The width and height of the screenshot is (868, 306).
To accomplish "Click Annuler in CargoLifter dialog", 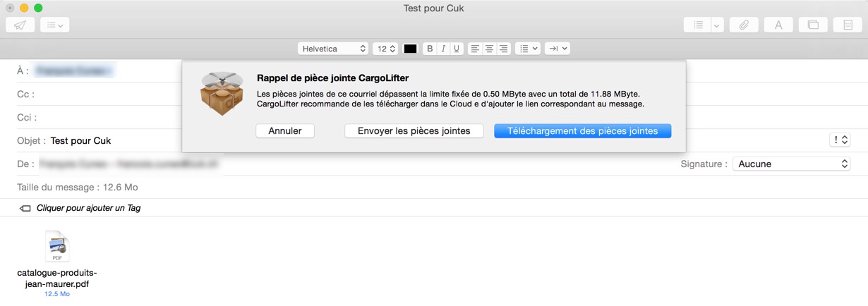I will point(285,130).
